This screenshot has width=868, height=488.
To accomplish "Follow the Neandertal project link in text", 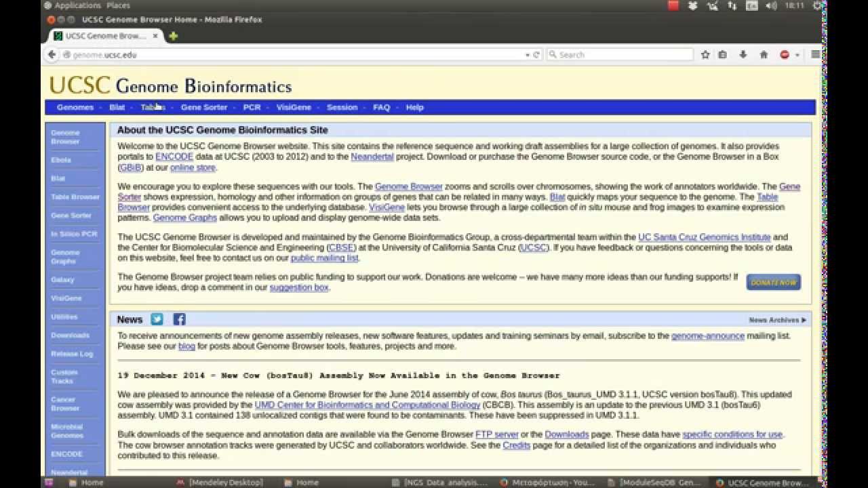I will coord(373,157).
